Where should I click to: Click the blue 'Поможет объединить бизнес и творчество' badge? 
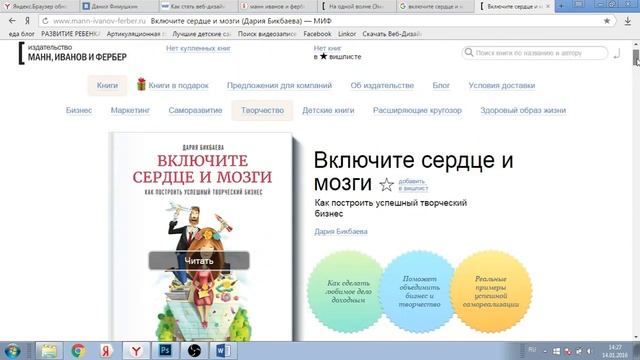tap(419, 291)
